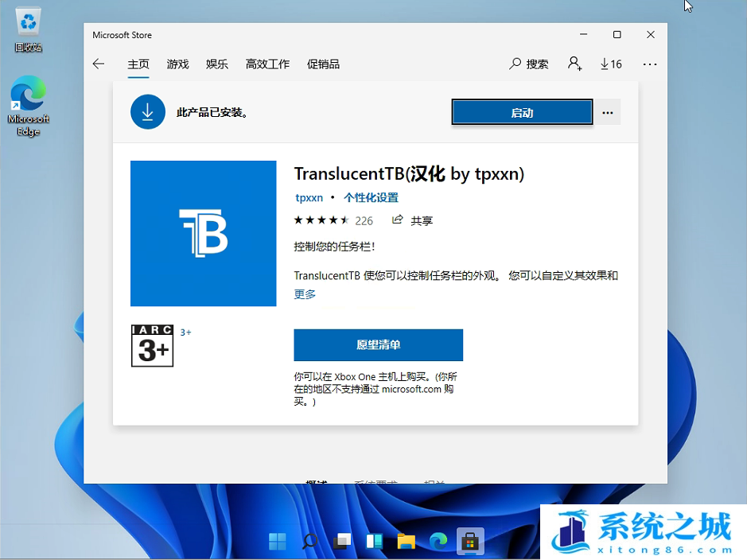Viewport: 747px width, 560px height.
Task: Open the 高效工作 tab
Action: point(267,64)
